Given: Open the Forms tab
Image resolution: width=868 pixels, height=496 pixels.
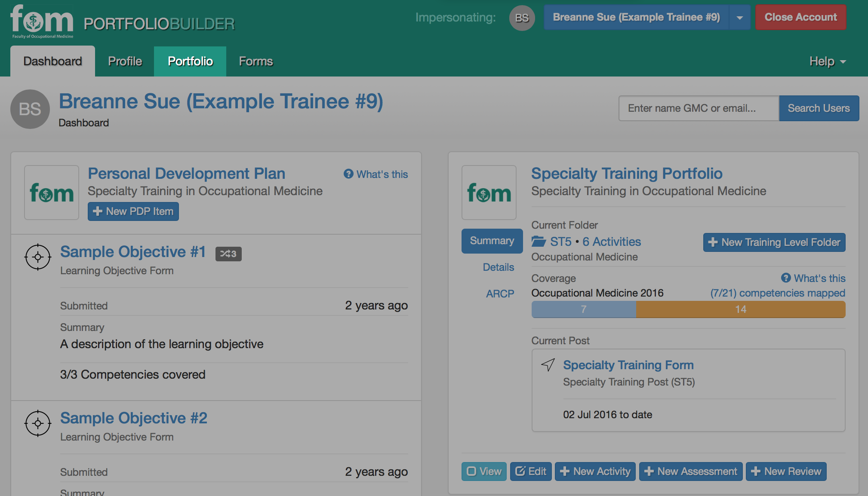Looking at the screenshot, I should (x=256, y=61).
